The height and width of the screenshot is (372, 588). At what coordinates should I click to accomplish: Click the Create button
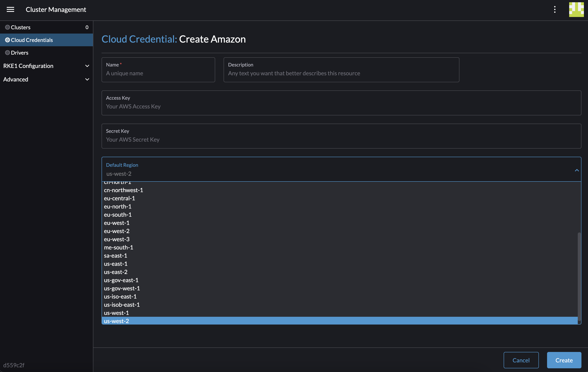[x=564, y=360]
